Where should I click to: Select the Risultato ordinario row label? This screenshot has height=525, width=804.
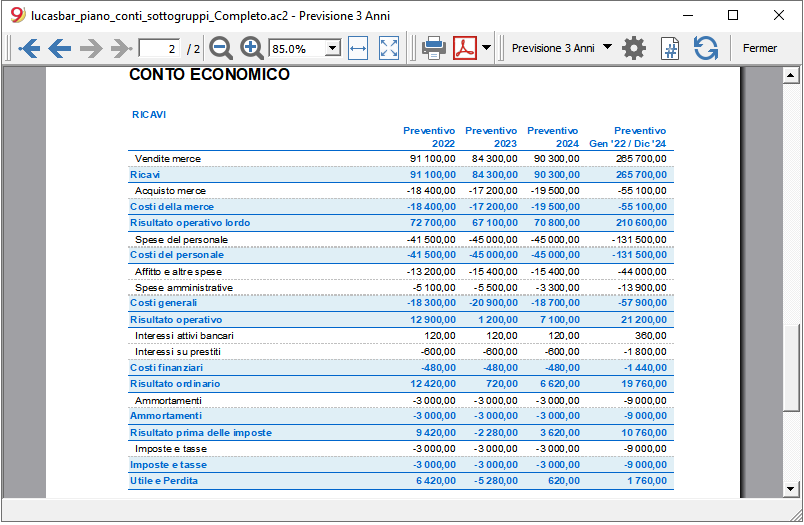pos(175,383)
